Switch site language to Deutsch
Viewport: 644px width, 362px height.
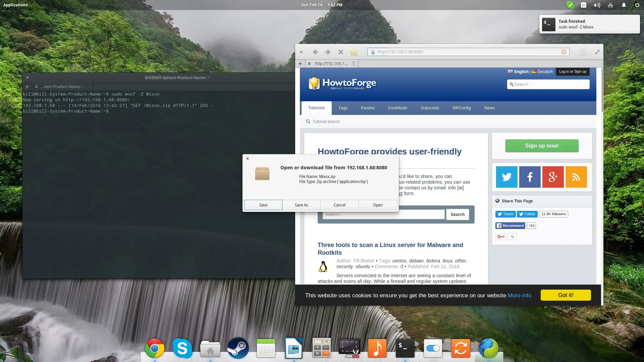542,71
